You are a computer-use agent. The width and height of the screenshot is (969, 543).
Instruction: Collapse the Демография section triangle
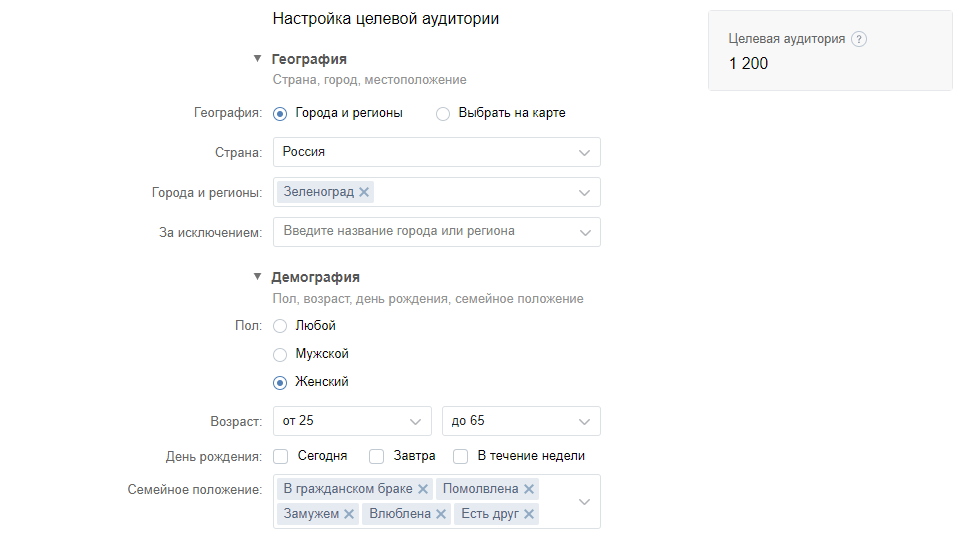257,277
